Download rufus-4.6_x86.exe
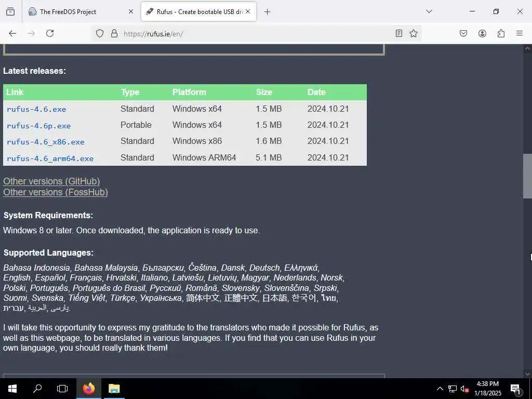Image resolution: width=532 pixels, height=399 pixels. pyautogui.click(x=46, y=142)
